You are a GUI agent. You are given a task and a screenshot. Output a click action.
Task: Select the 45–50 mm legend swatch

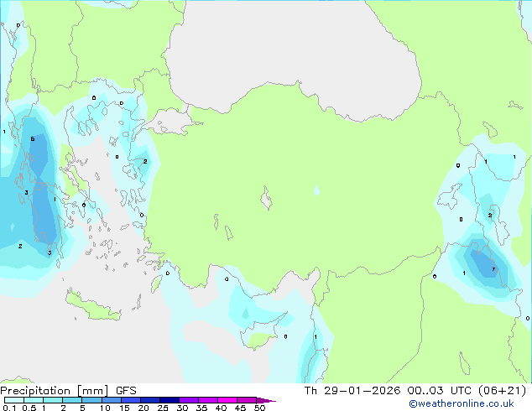point(247,400)
